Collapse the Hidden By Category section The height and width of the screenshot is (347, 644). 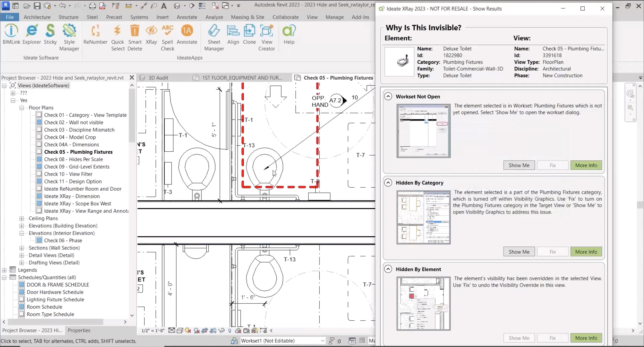click(x=388, y=182)
